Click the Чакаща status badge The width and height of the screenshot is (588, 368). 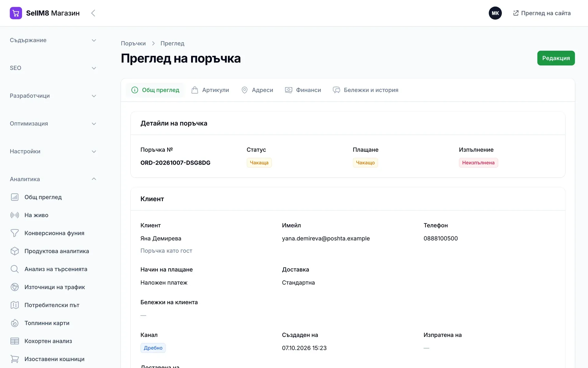click(259, 163)
